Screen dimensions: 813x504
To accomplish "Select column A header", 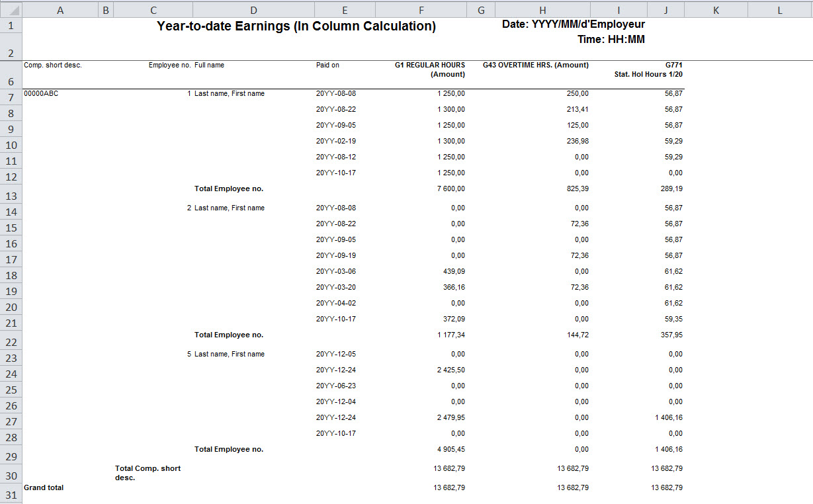I will tap(60, 10).
